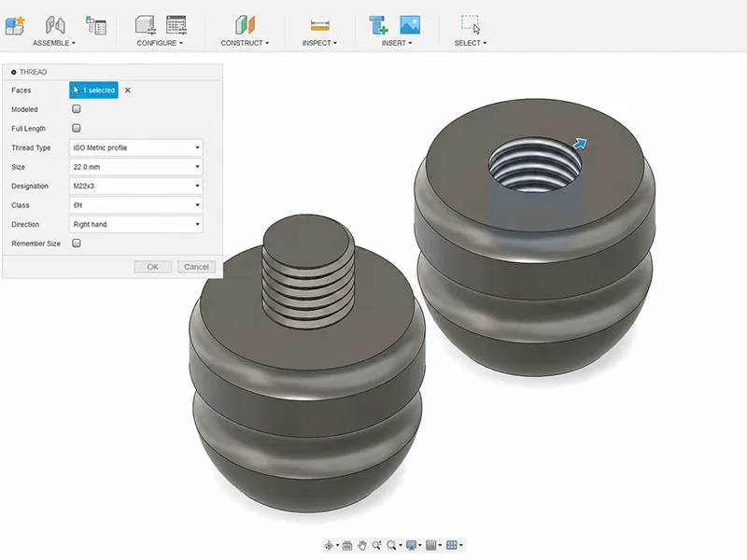The image size is (747, 560).
Task: Open the Class 6H dropdown
Action: (135, 205)
